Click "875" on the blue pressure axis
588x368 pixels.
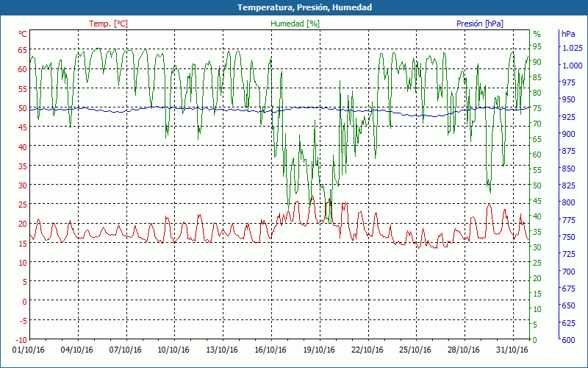coord(569,151)
